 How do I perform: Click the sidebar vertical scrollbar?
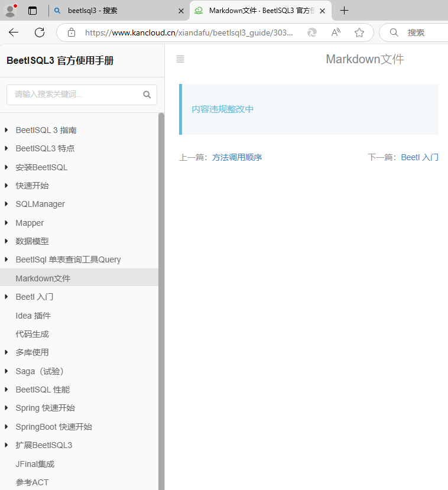click(x=161, y=301)
